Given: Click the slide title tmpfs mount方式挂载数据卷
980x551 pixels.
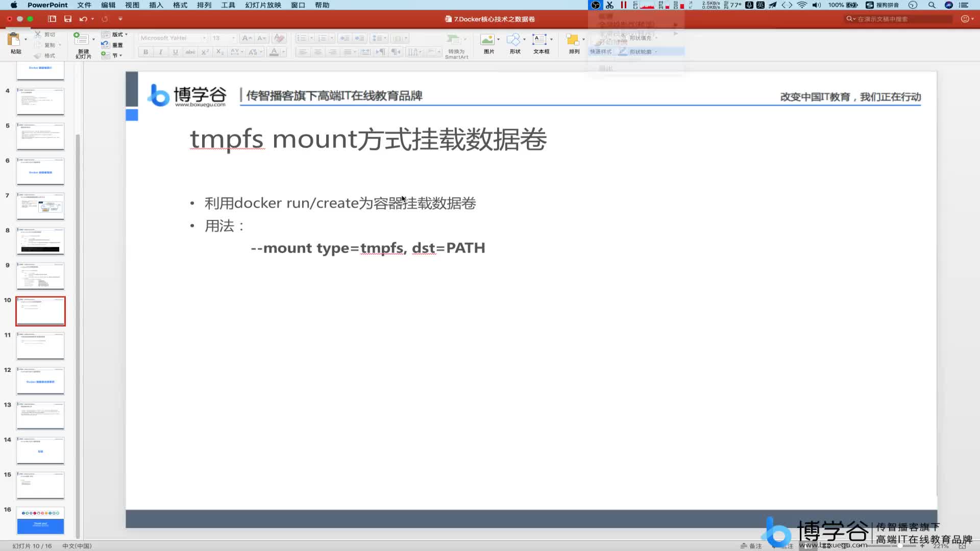Looking at the screenshot, I should (x=368, y=139).
